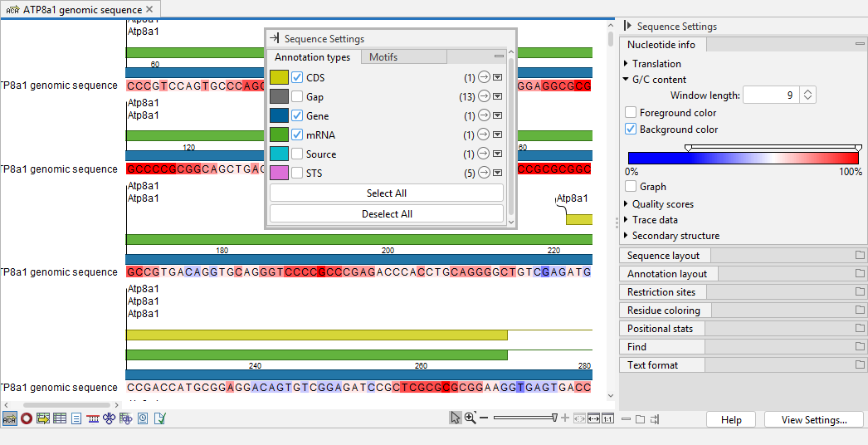
Task: Click the zoom in plus icon
Action: click(x=564, y=418)
